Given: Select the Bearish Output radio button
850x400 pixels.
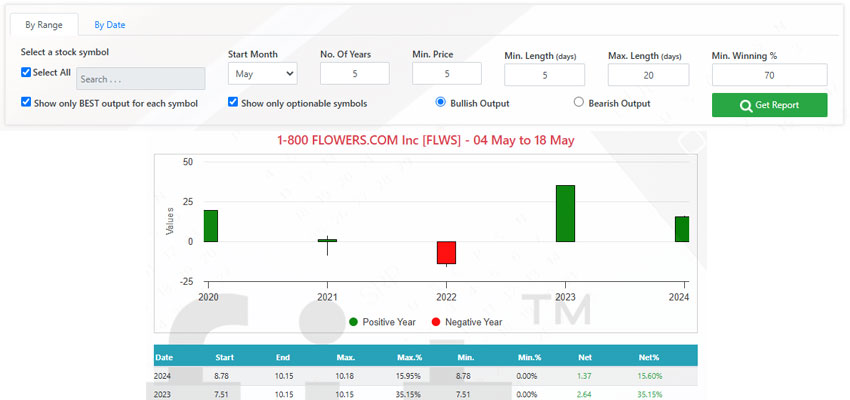Looking at the screenshot, I should coord(578,102).
